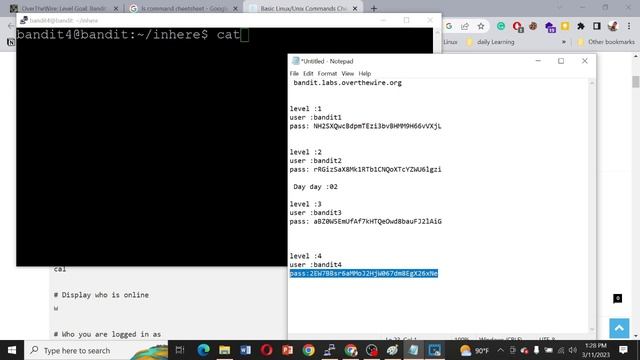Open the Other bookmarks folder
This screenshot has width=640, height=360.
point(606,42)
